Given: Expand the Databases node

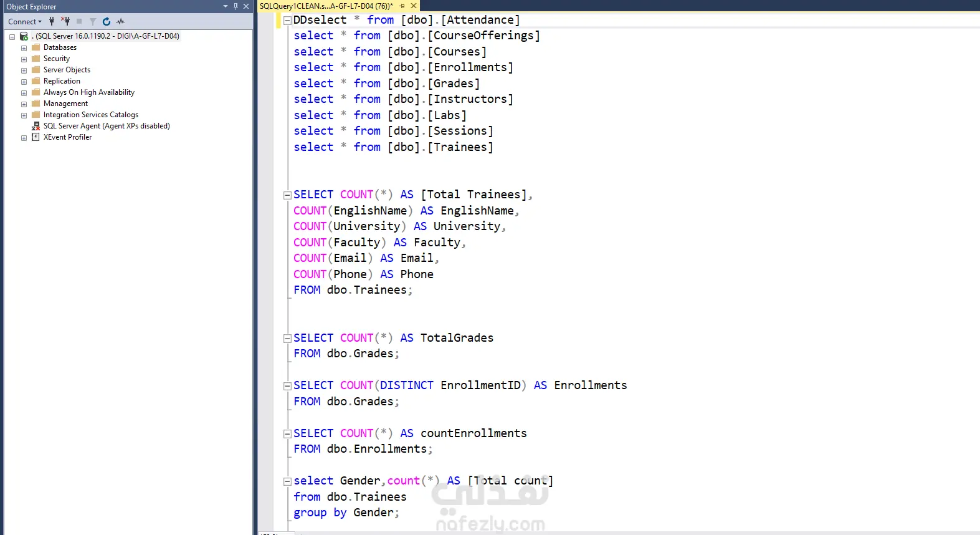Looking at the screenshot, I should (x=24, y=48).
